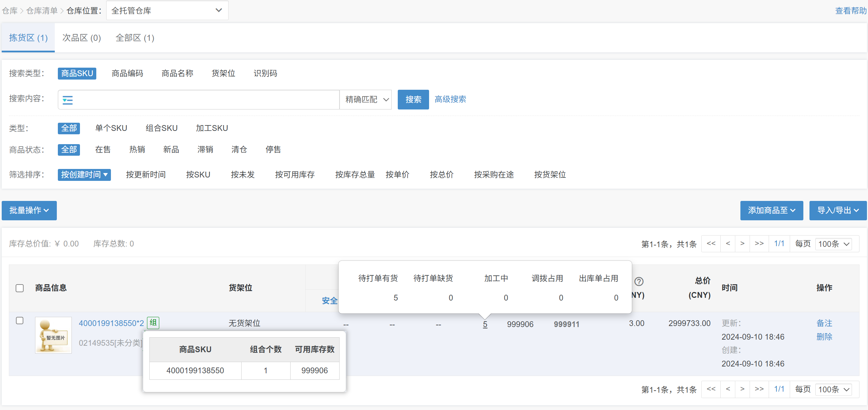This screenshot has width=868, height=410.
Task: Click into the search content input field
Action: (x=204, y=100)
